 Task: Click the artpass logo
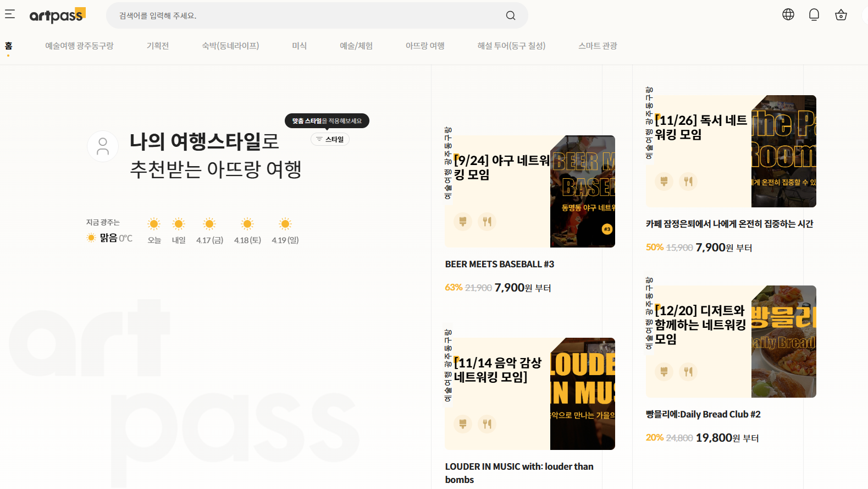pos(57,15)
